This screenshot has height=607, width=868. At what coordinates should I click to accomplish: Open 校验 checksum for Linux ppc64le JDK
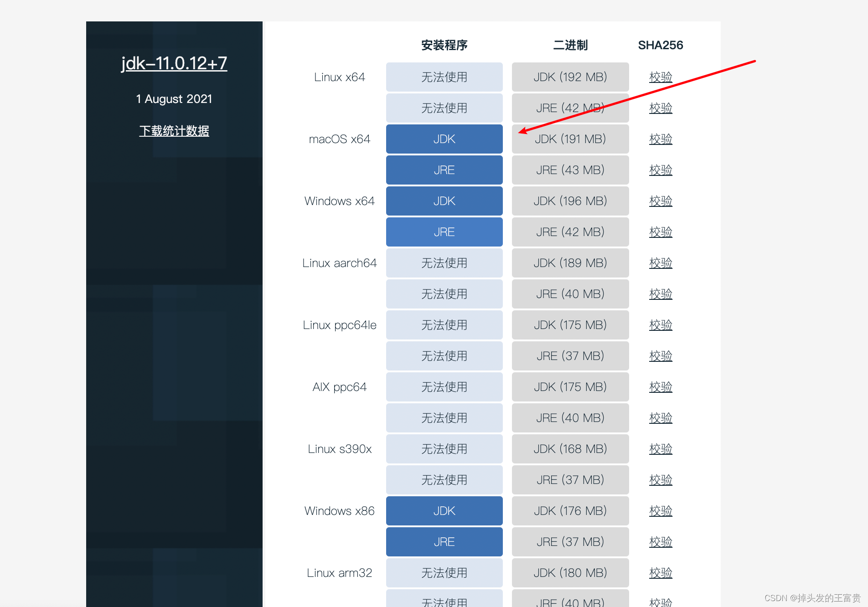tap(661, 325)
